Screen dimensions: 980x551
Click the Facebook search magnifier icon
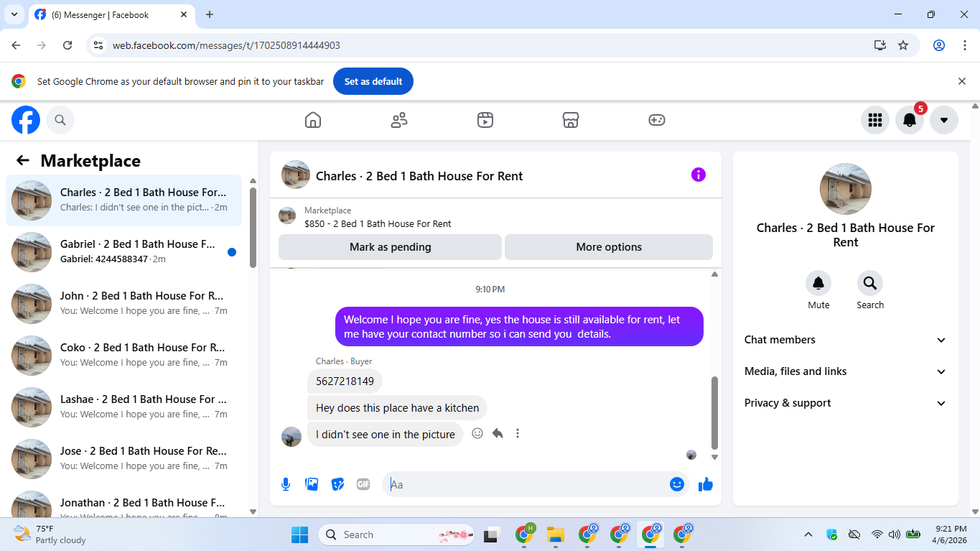(60, 120)
